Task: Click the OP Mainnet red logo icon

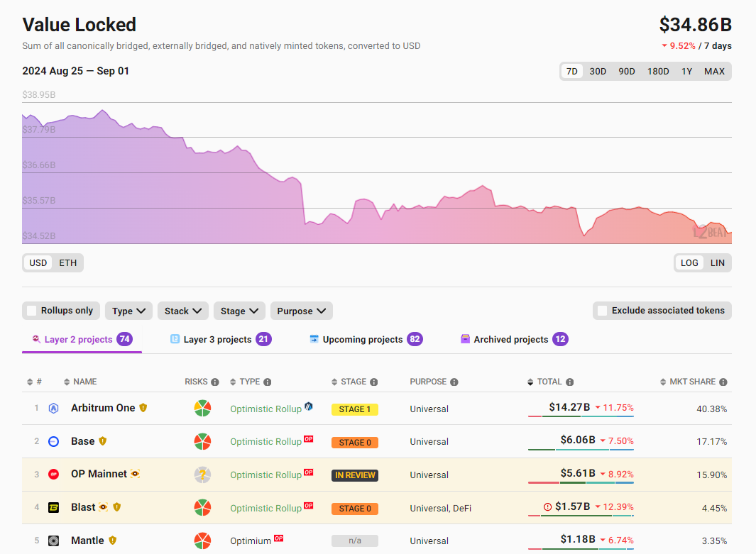Action: (x=53, y=475)
